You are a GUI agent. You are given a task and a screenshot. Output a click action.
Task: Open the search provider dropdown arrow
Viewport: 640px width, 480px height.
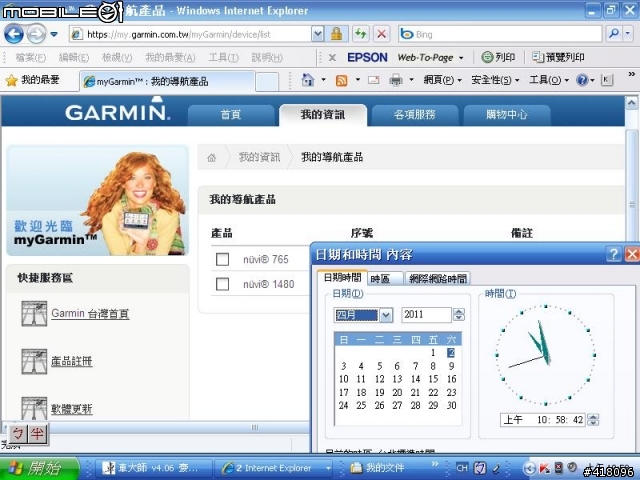click(x=628, y=34)
